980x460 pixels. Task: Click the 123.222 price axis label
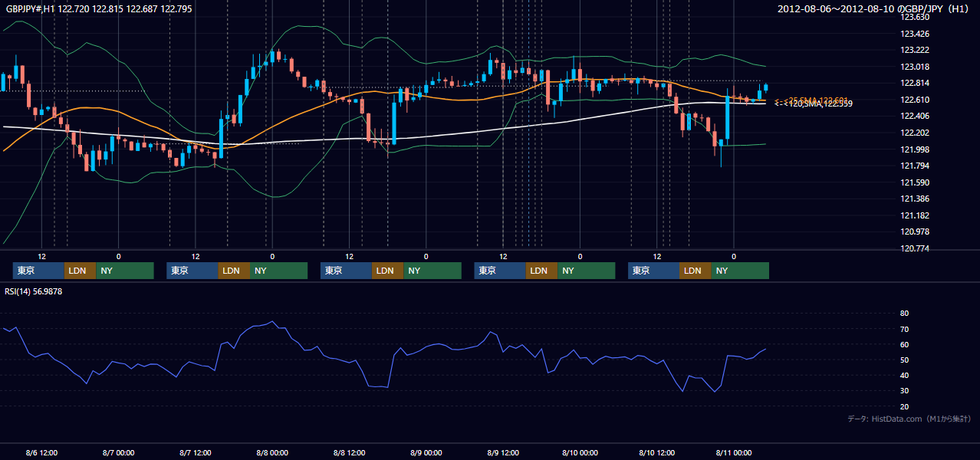915,51
